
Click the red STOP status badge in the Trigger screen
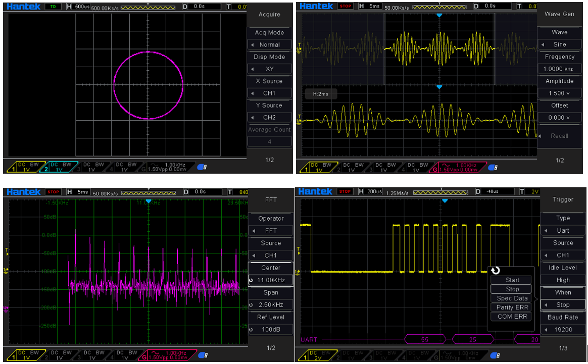pos(346,192)
